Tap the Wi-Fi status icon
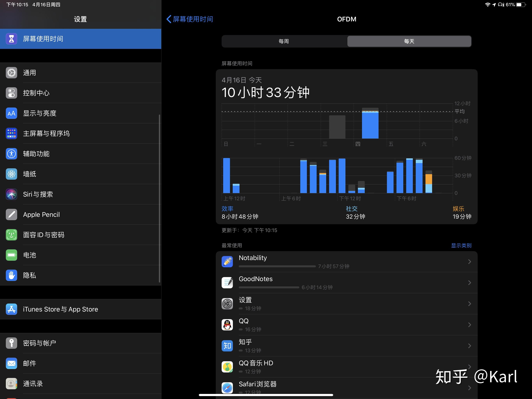Image resolution: width=532 pixels, height=399 pixels. pyautogui.click(x=488, y=4)
